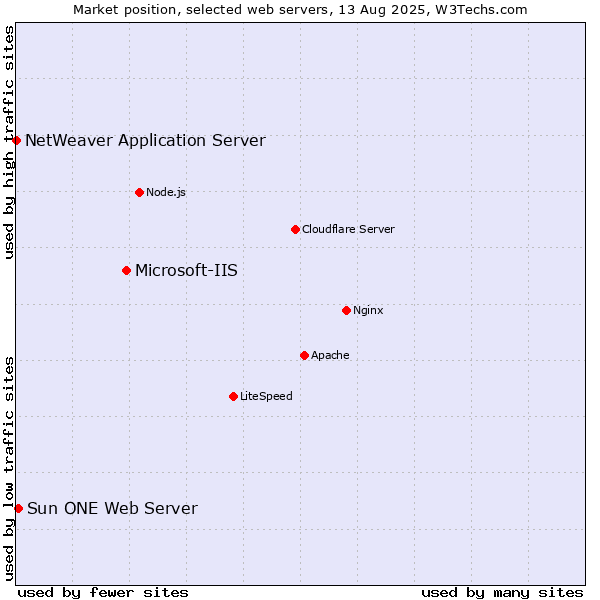600x600 pixels.
Task: Click the 'used by high traffic sites' axis label
Action: coord(8,142)
